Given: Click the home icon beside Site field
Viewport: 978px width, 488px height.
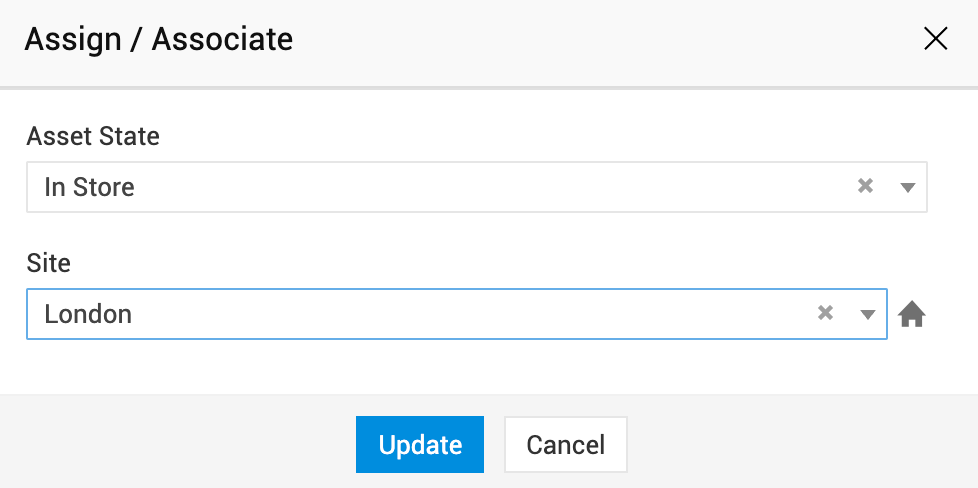Looking at the screenshot, I should click(x=912, y=315).
